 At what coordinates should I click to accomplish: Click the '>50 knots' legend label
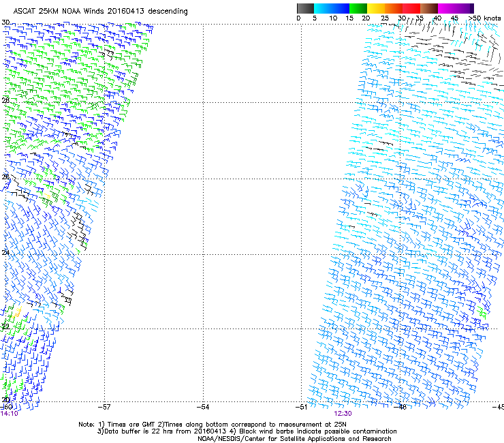click(x=484, y=18)
